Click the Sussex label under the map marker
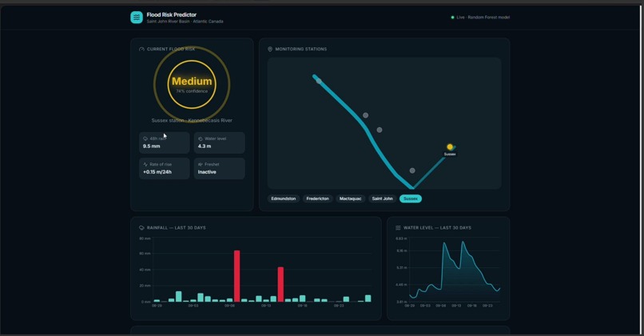The image size is (644, 336). point(450,154)
